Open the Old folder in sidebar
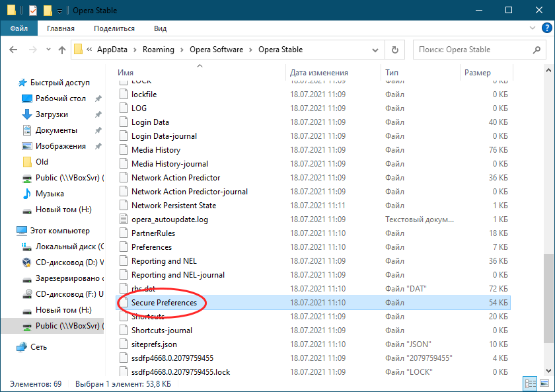Image resolution: width=555 pixels, height=392 pixels. coord(42,162)
